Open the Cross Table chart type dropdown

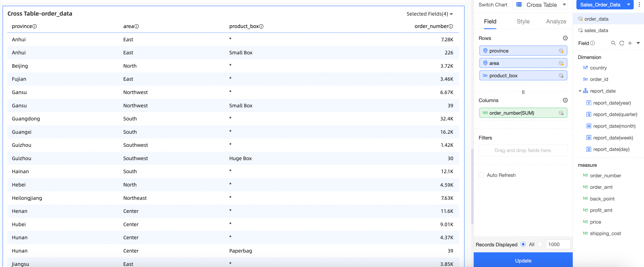click(540, 5)
